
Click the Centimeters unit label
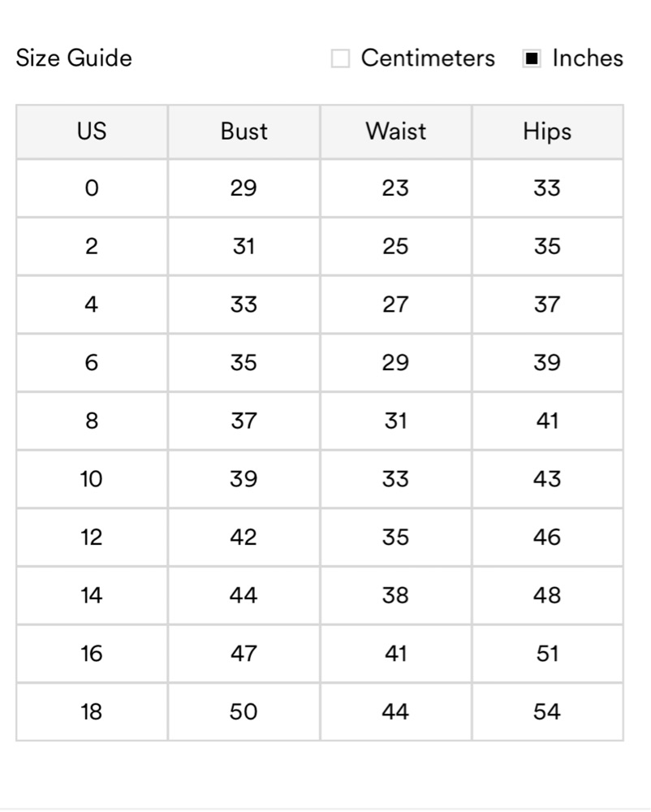tap(428, 58)
